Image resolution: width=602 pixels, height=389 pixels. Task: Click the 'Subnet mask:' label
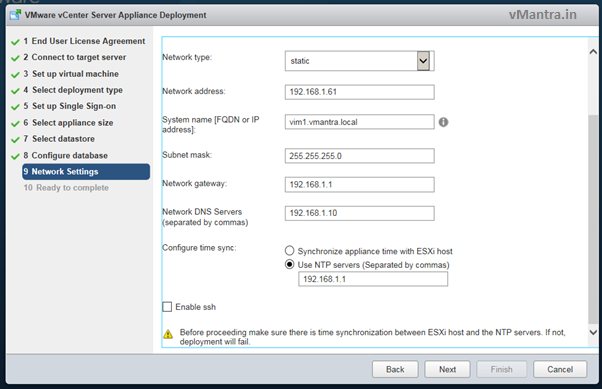point(187,155)
